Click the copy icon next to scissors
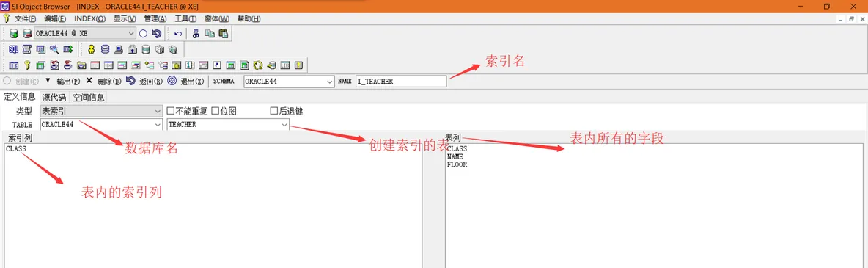The image size is (868, 268). click(210, 33)
